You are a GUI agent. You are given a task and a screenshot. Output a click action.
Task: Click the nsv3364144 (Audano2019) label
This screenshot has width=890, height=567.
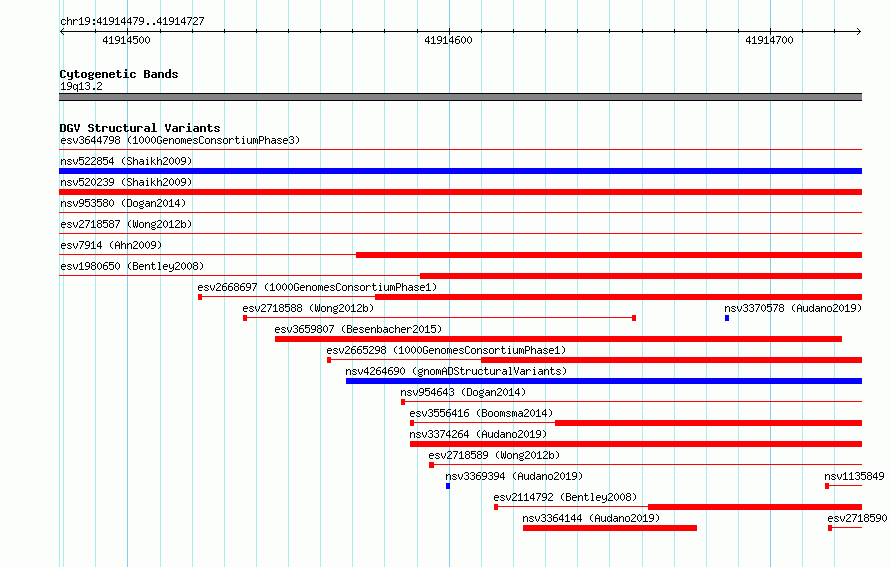pyautogui.click(x=591, y=518)
